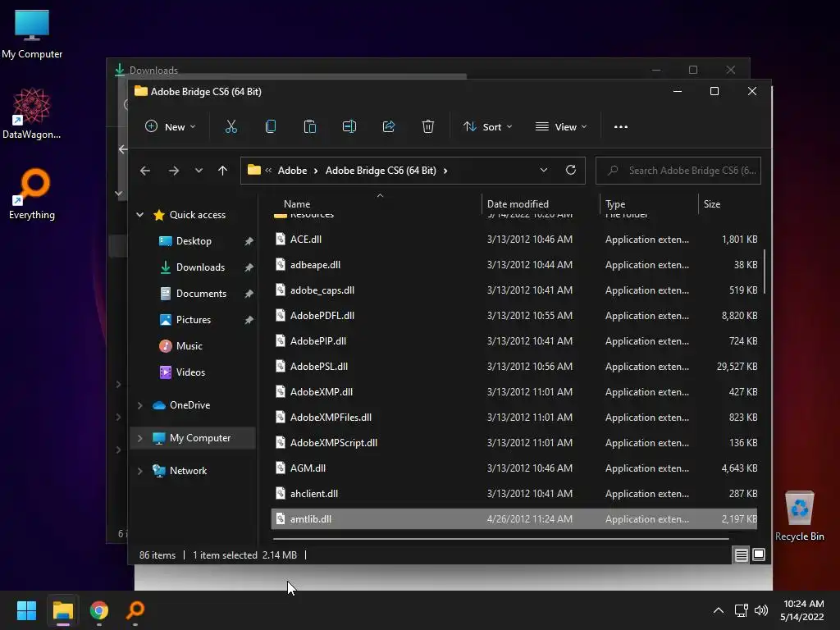
Task: Open the Recycle Bin on desktop
Action: 799,516
